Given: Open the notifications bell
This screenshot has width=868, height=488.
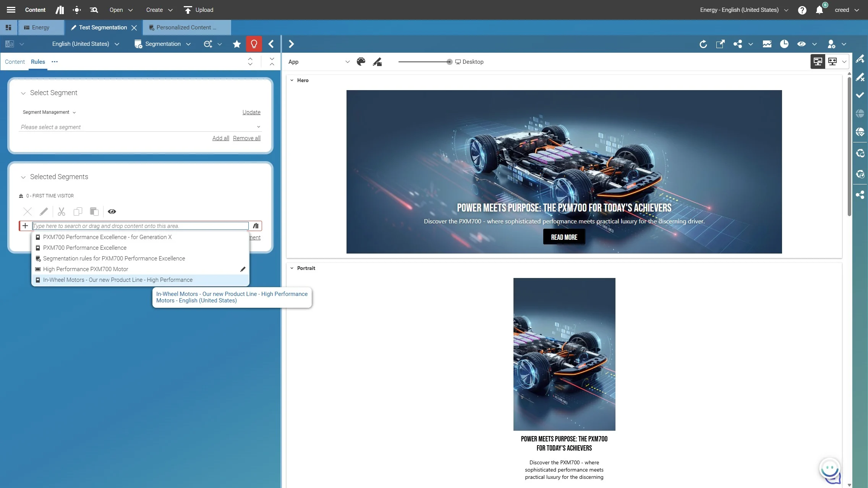Looking at the screenshot, I should [x=819, y=10].
